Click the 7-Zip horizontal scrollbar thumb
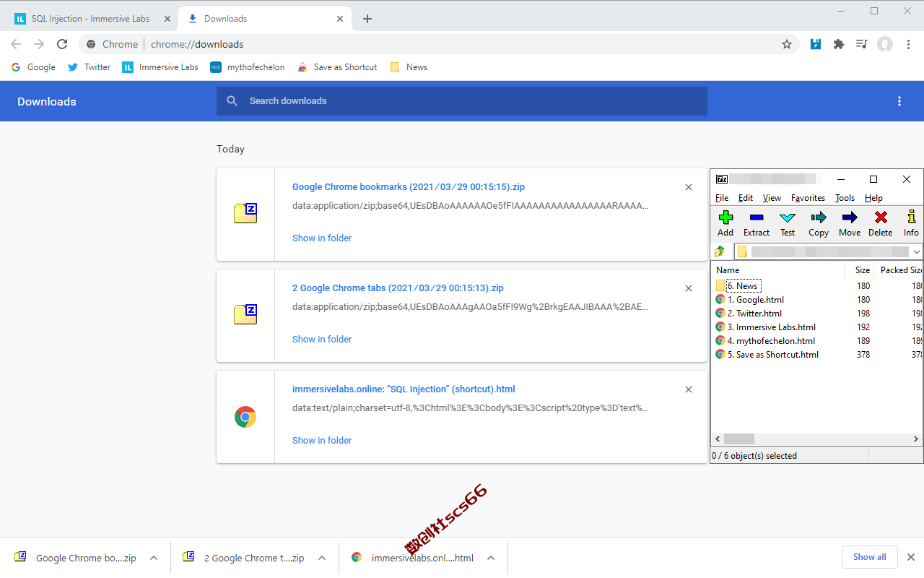This screenshot has width=924, height=578. pos(739,439)
